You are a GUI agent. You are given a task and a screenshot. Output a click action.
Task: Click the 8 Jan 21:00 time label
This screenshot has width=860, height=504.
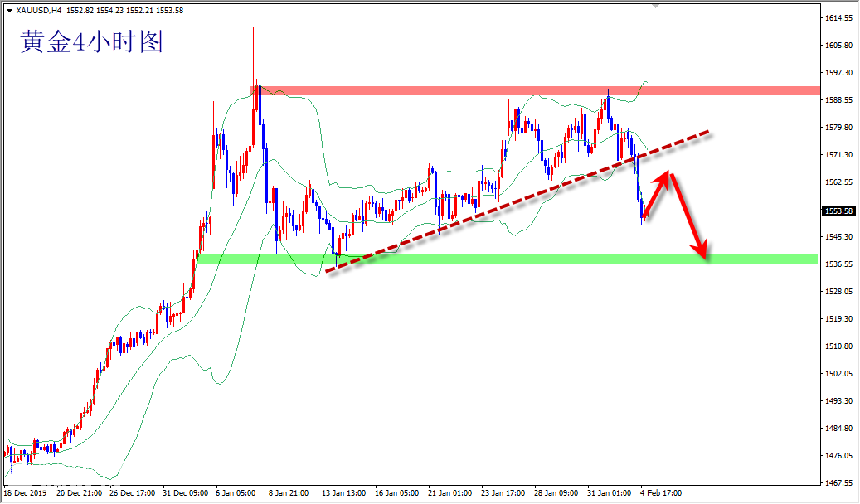coord(289,492)
